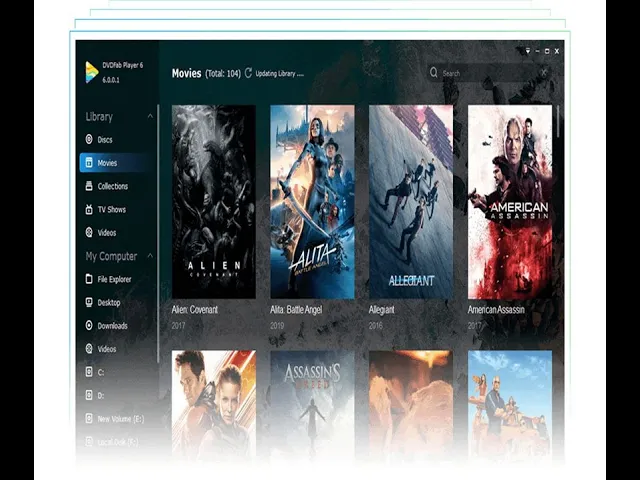Click the Videos reel icon under Library
Screen dimensions: 640x480
coord(89,232)
